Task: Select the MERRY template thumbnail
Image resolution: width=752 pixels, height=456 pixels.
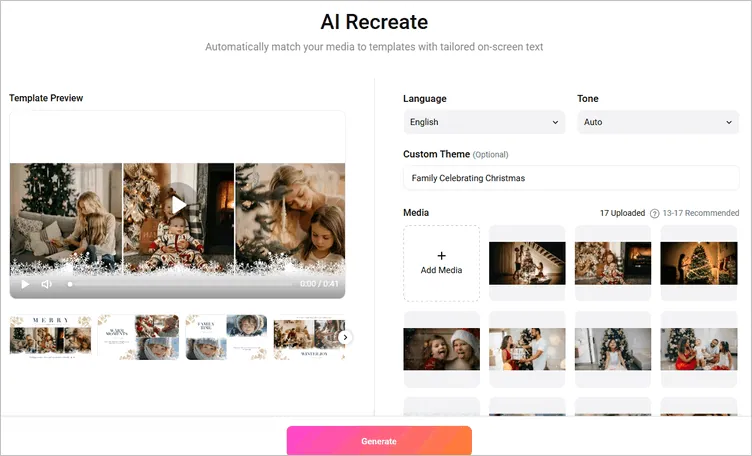Action: click(x=50, y=337)
